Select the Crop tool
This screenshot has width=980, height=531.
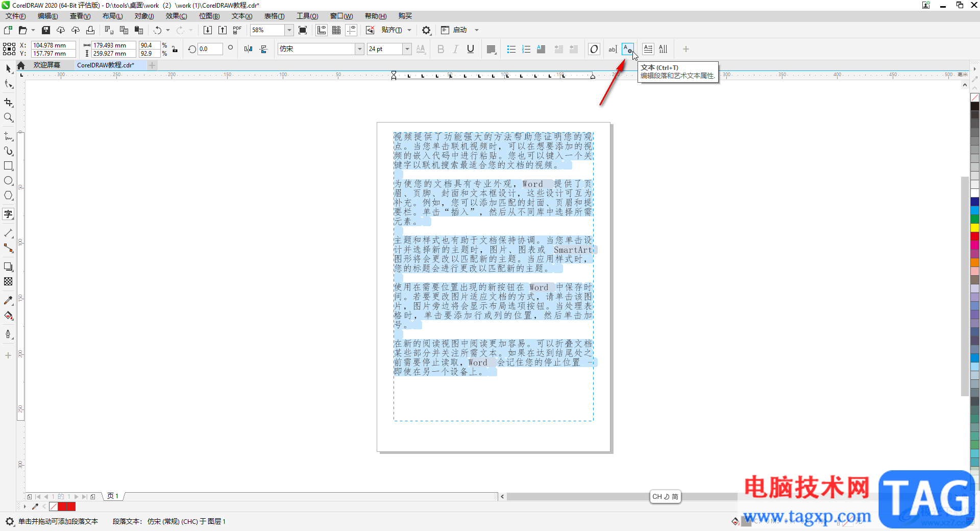pos(8,103)
